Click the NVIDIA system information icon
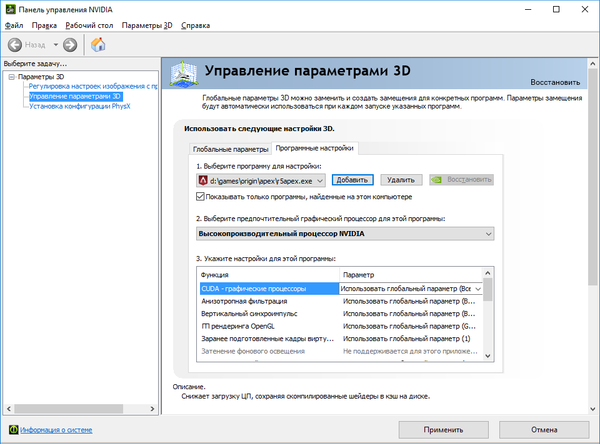Screen dimensions: 600x444 pyautogui.click(x=13, y=430)
